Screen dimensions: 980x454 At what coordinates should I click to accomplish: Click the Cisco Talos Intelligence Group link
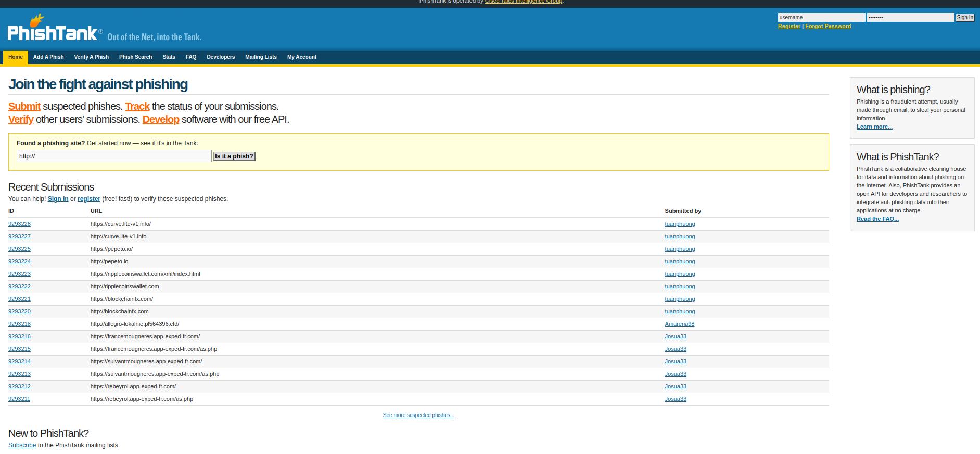click(x=524, y=2)
